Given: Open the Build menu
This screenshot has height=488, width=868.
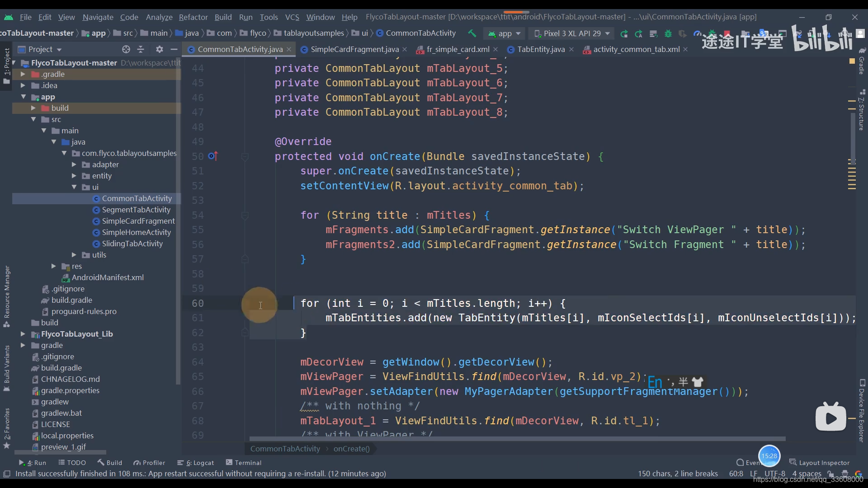Looking at the screenshot, I should click(x=223, y=17).
